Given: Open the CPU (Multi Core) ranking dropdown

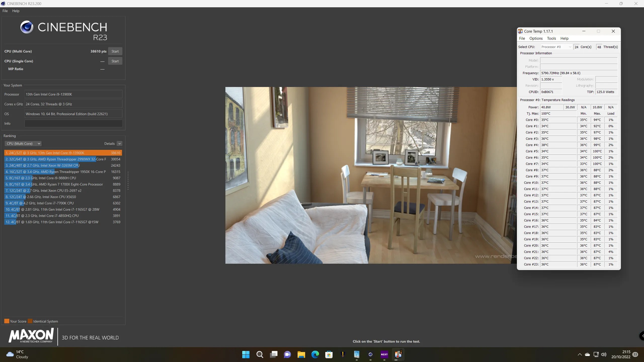Looking at the screenshot, I should coord(23,144).
